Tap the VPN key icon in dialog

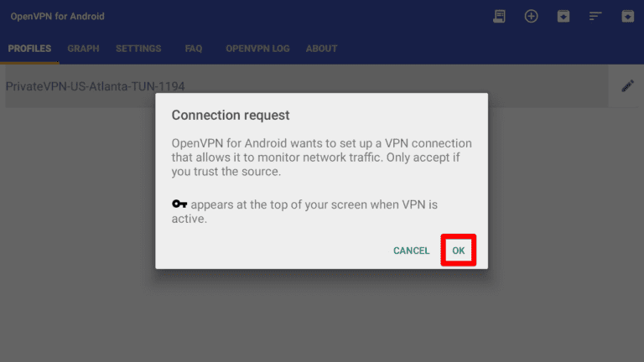179,204
